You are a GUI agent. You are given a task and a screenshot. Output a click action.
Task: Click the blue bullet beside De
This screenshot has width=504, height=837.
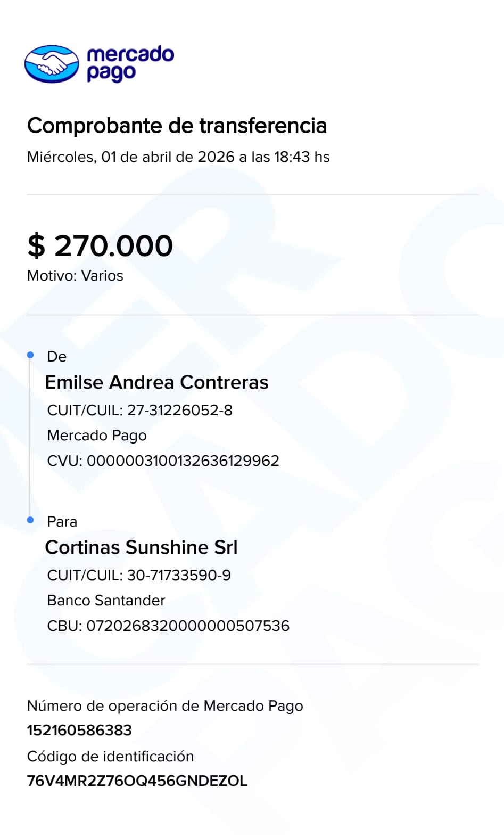(30, 355)
